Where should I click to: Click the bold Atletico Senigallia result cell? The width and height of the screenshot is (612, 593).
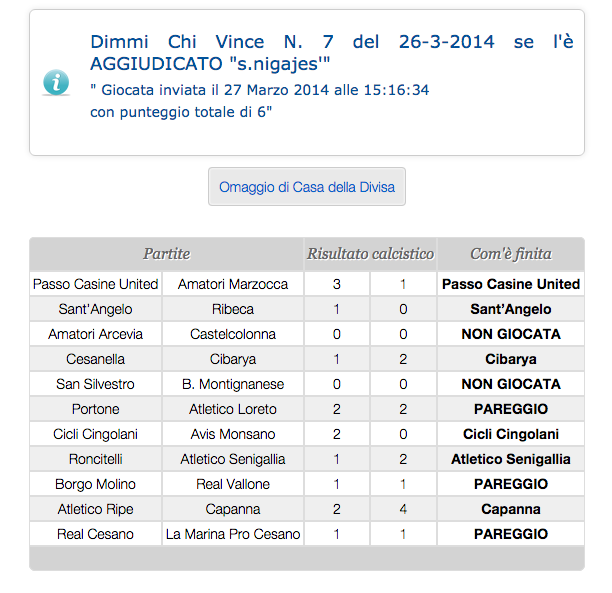pyautogui.click(x=510, y=459)
